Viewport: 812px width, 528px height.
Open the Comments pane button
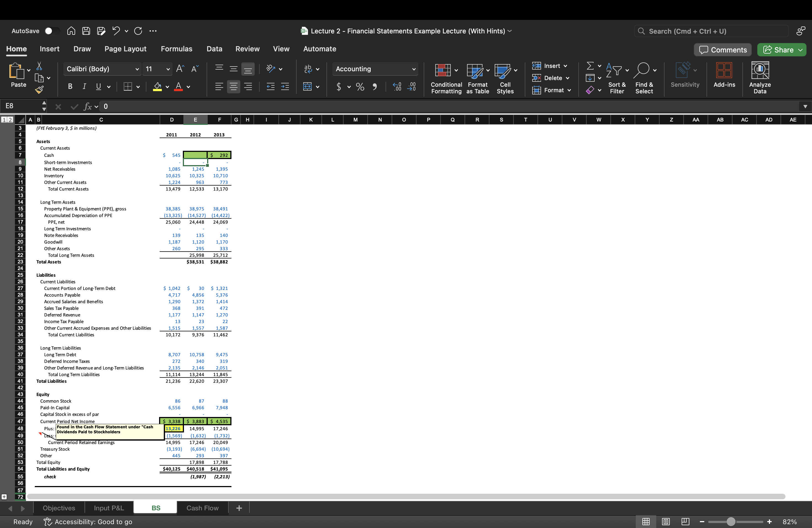[722, 50]
